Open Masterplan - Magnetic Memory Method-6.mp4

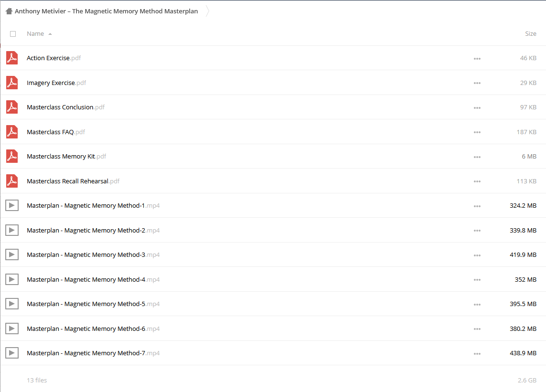point(93,328)
